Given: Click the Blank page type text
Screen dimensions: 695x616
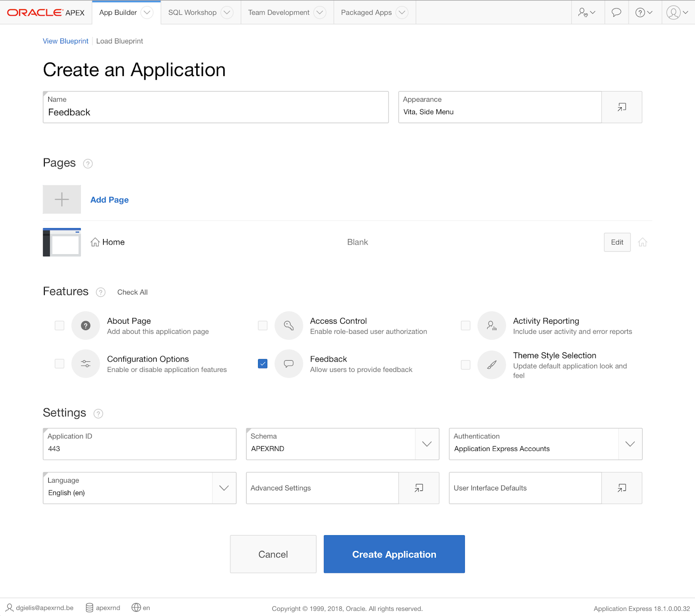Looking at the screenshot, I should coord(357,242).
